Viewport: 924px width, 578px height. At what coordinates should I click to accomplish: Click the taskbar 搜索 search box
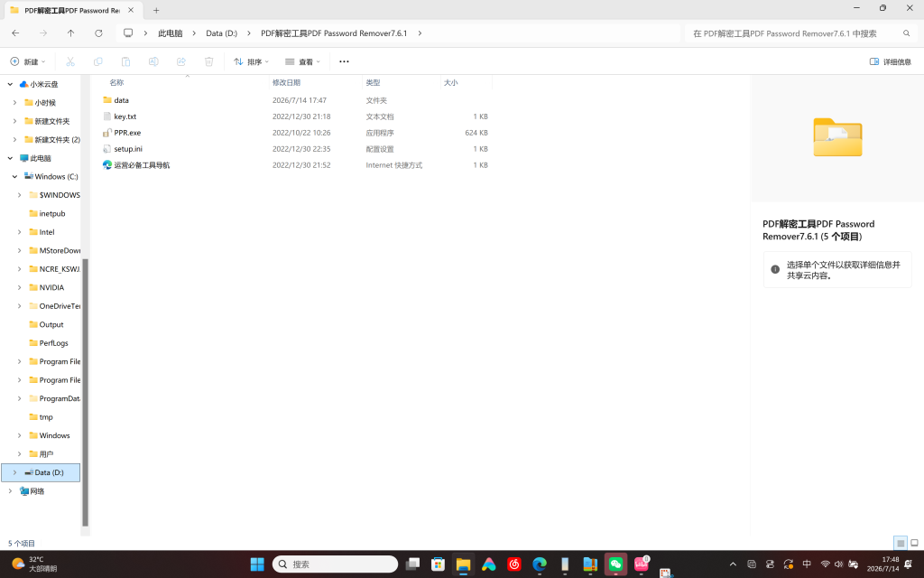[335, 564]
